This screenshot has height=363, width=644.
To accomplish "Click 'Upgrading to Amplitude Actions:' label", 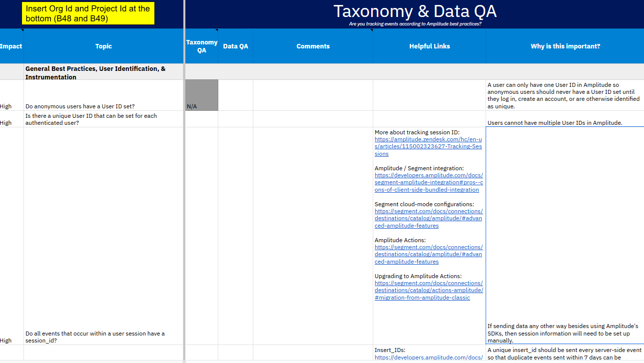I will [x=418, y=276].
